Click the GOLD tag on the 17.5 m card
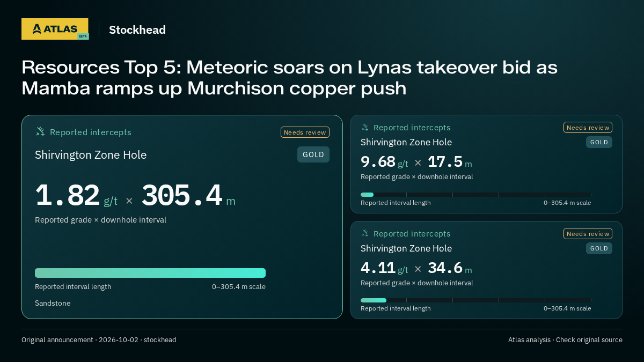Screen dimensions: 644x362 click(x=599, y=142)
